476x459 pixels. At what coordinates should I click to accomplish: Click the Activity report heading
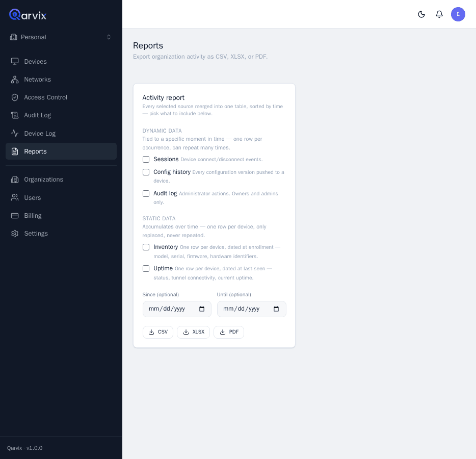pos(163,98)
